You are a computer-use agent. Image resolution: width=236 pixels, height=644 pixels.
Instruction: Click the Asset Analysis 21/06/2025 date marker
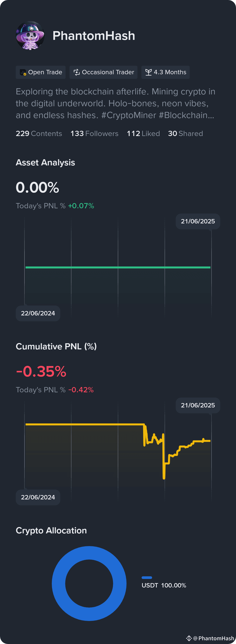[x=198, y=221]
